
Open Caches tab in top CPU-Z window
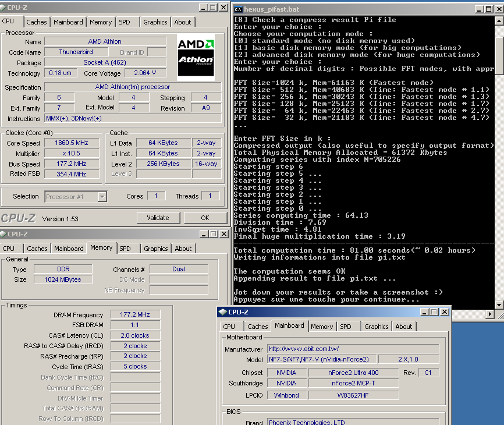(37, 22)
